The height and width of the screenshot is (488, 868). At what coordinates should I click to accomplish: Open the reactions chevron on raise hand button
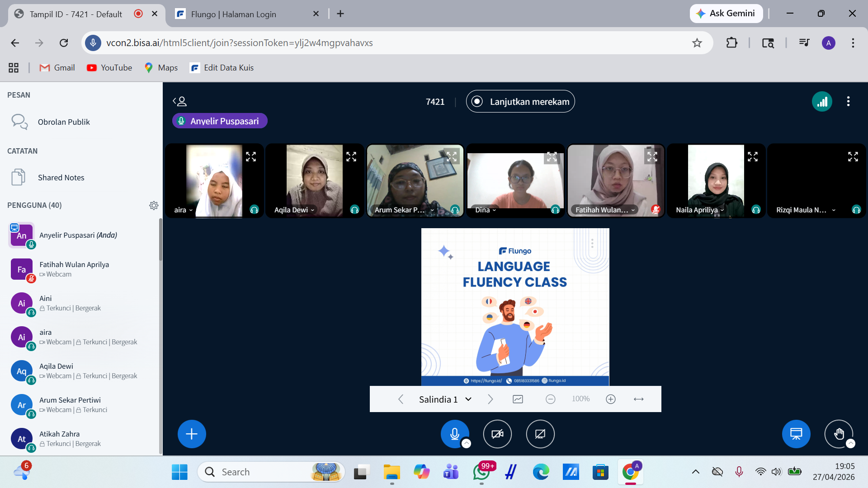point(850,443)
